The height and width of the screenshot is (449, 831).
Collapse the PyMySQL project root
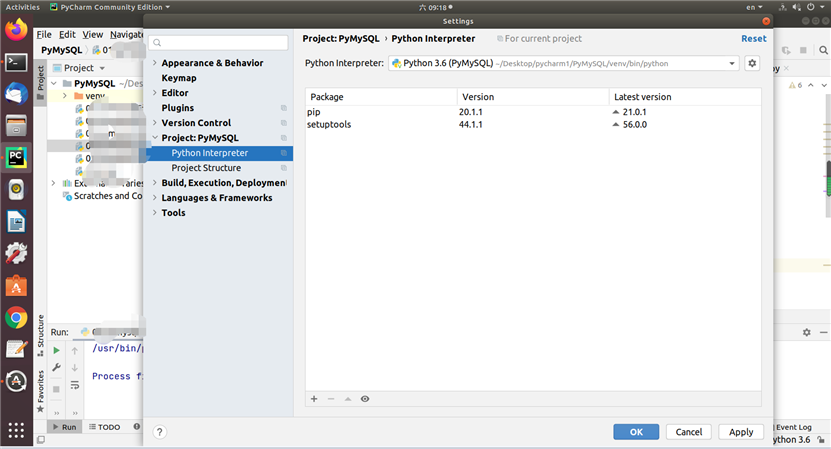[54, 83]
